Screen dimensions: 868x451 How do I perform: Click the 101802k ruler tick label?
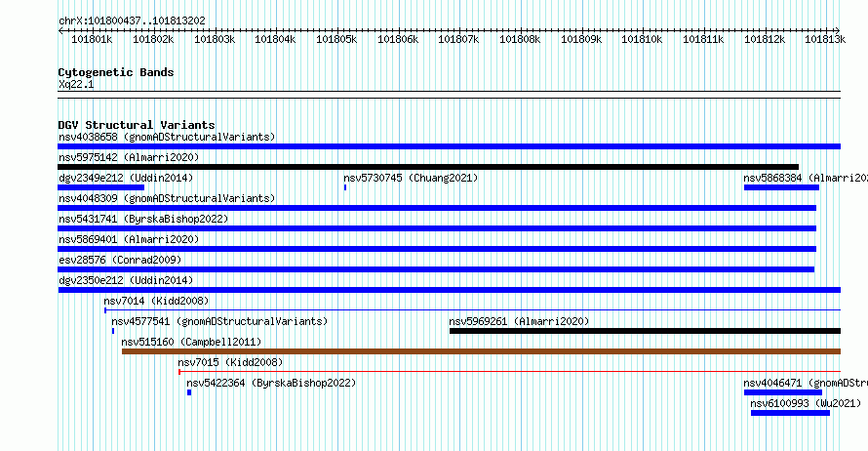pos(153,39)
